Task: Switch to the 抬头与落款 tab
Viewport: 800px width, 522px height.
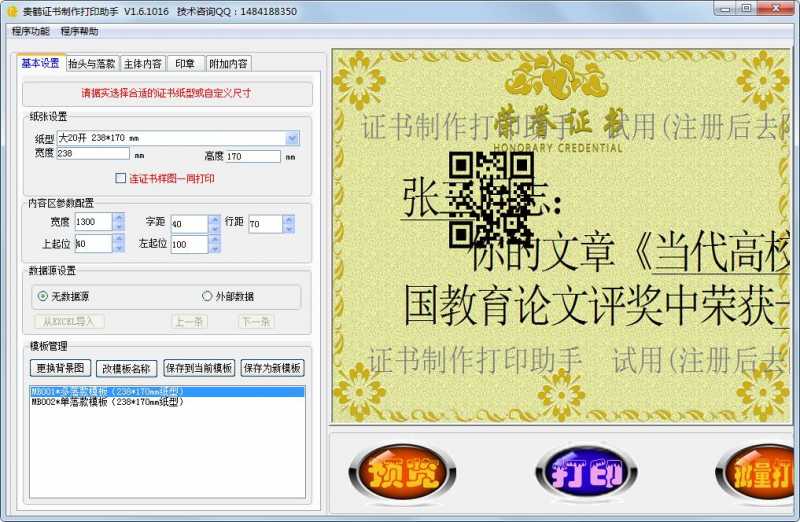Action: tap(92, 64)
